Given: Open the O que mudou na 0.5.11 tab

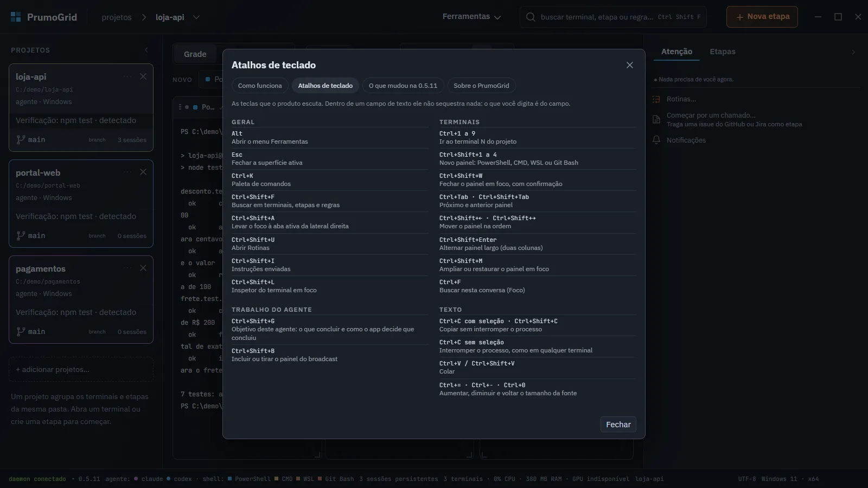Looking at the screenshot, I should (403, 86).
